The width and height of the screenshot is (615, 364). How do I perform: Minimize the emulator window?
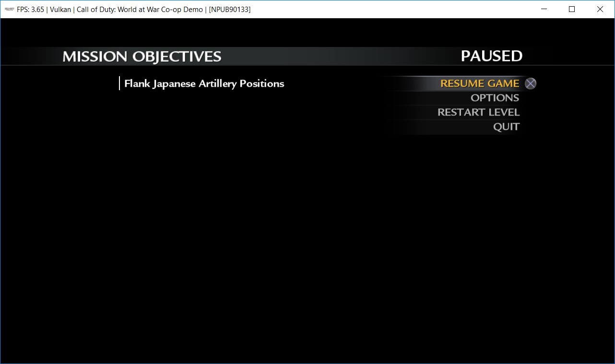(x=544, y=9)
